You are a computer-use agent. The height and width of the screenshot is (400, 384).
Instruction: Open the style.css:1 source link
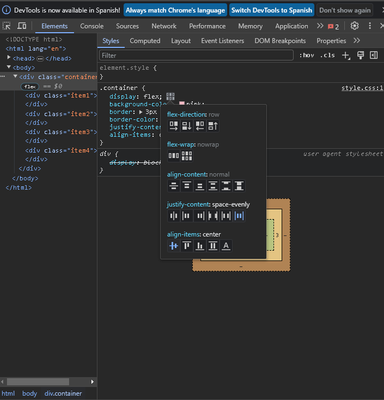[362, 88]
